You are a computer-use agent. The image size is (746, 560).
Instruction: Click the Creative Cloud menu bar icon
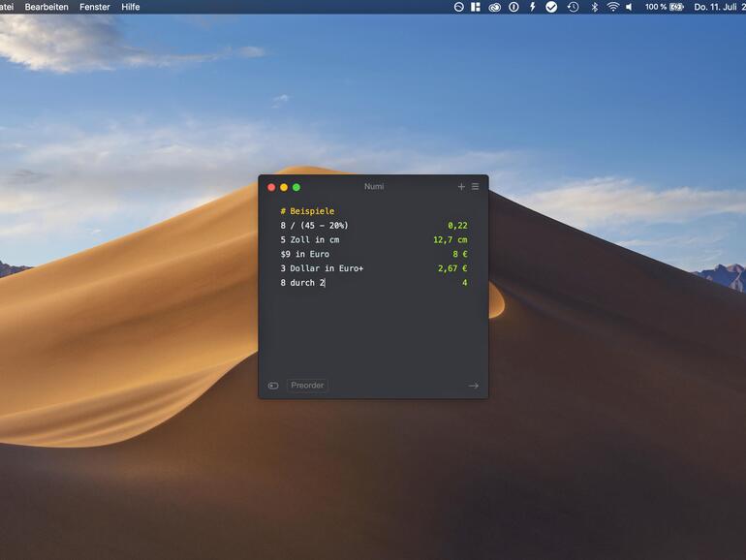coord(494,7)
